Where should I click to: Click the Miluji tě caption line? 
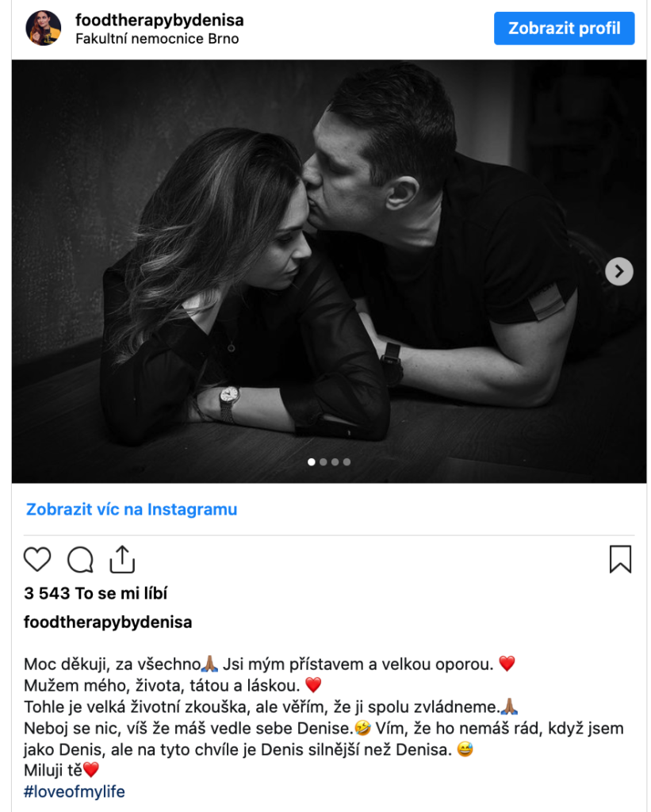tap(61, 770)
